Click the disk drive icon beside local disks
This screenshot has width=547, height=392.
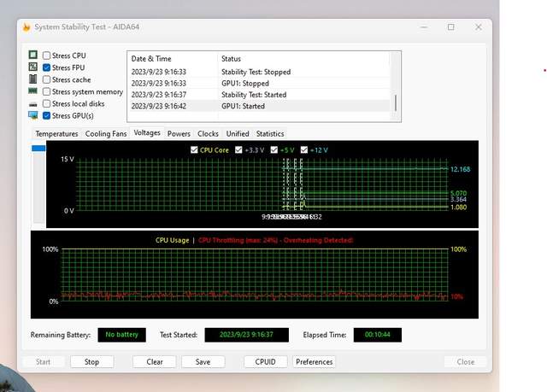coord(32,104)
